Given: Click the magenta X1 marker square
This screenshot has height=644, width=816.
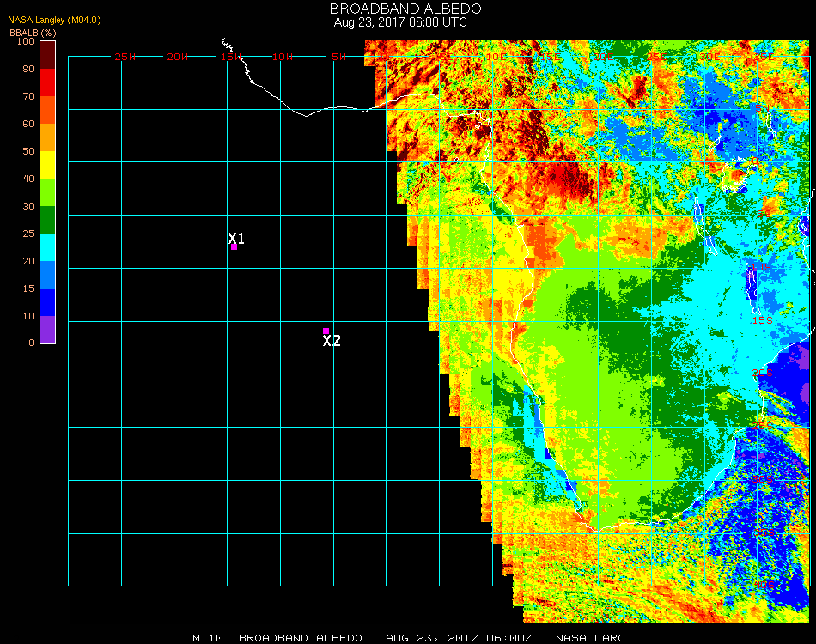Looking at the screenshot, I should pos(234,247).
